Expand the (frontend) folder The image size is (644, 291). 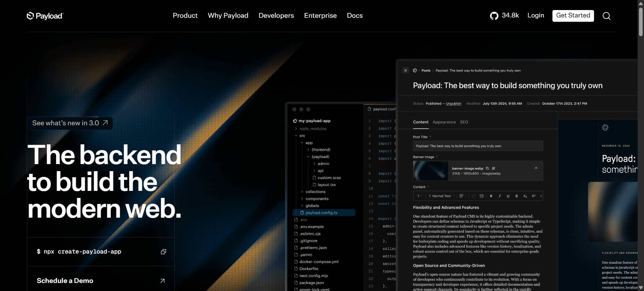click(308, 150)
